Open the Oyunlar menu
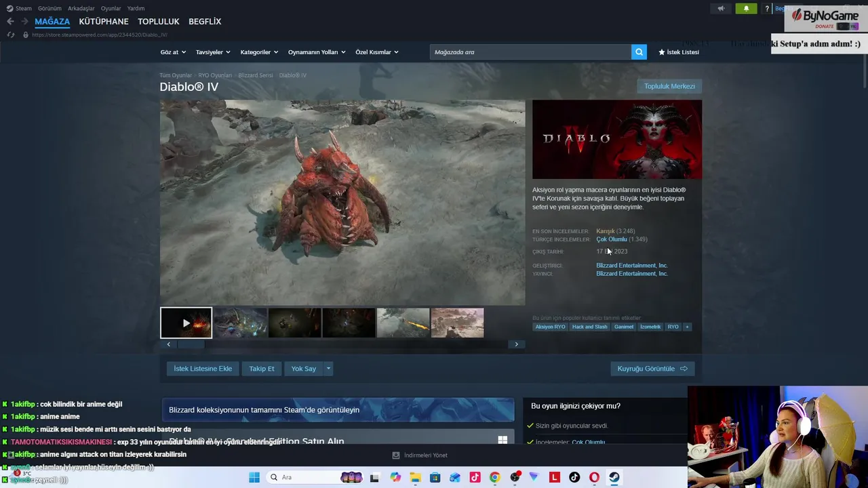Viewport: 868px width, 488px height. coord(111,8)
